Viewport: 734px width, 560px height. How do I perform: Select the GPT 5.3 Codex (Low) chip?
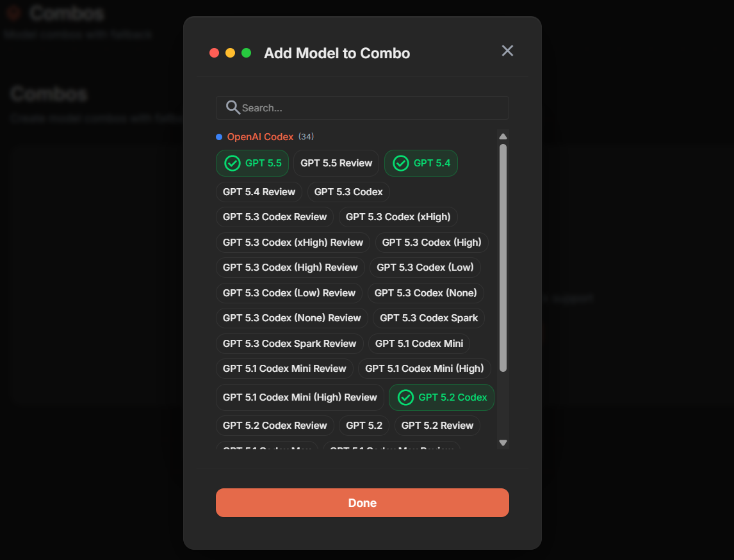(x=425, y=268)
